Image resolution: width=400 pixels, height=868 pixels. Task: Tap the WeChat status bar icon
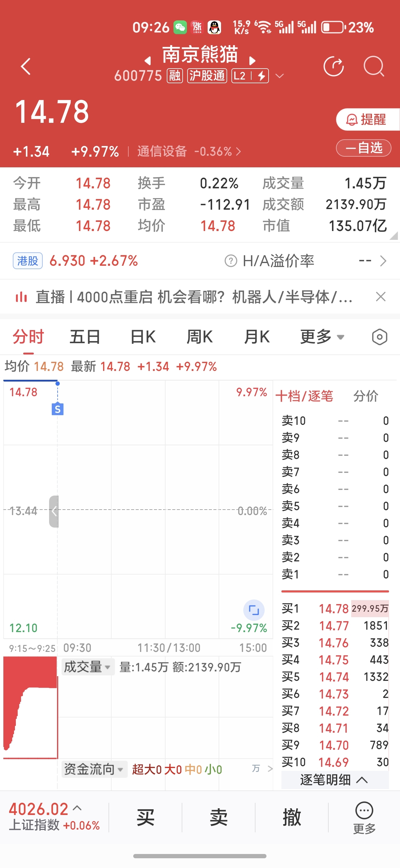[180, 27]
